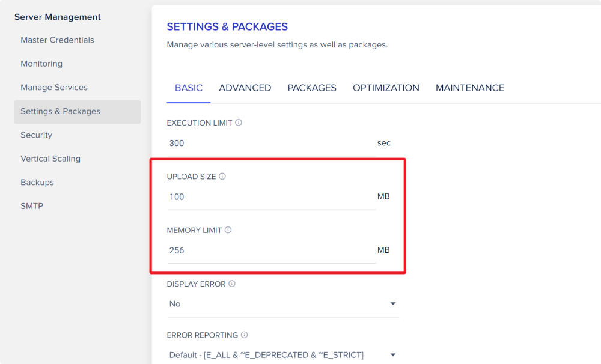Viewport: 601px width, 364px height.
Task: Click the Upload Size field showing 100
Action: coord(272,197)
